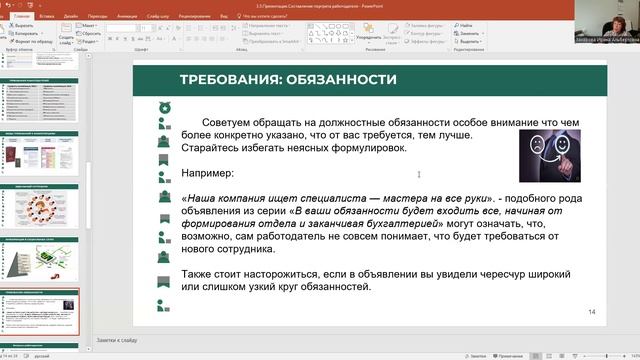Click Найти (Find)
This screenshot has height=360, width=640.
click(463, 25)
